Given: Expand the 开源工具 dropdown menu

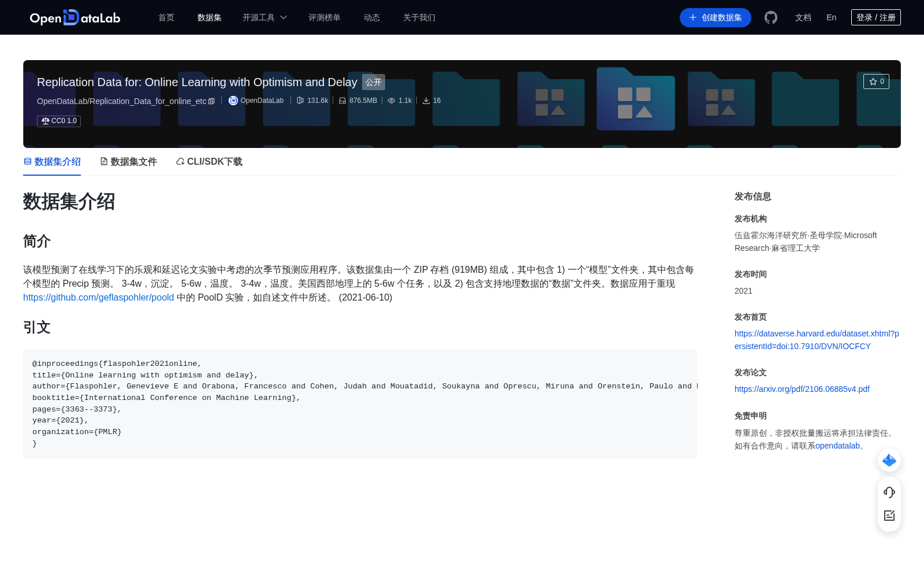Looking at the screenshot, I should pos(264,18).
